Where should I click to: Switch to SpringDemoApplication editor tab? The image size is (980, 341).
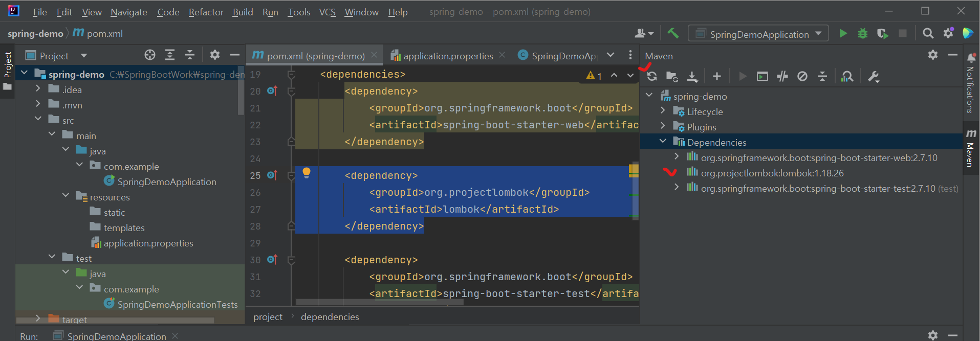(x=557, y=56)
